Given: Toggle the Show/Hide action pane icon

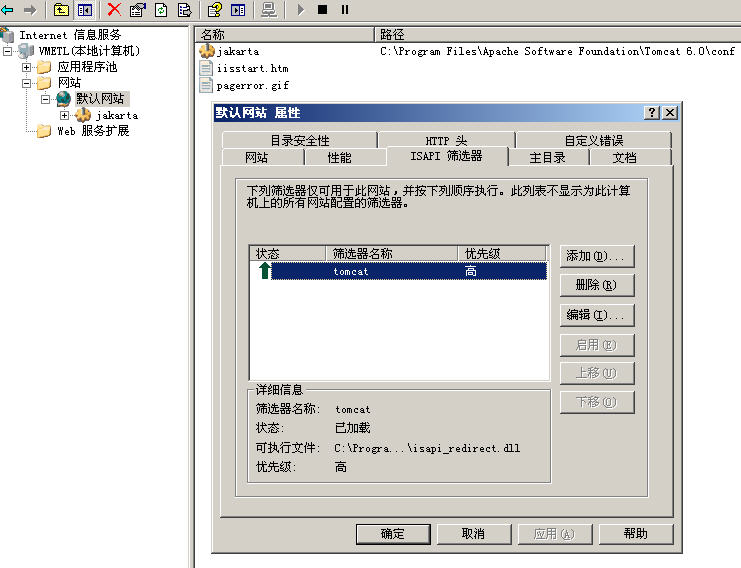Looking at the screenshot, I should click(x=238, y=9).
